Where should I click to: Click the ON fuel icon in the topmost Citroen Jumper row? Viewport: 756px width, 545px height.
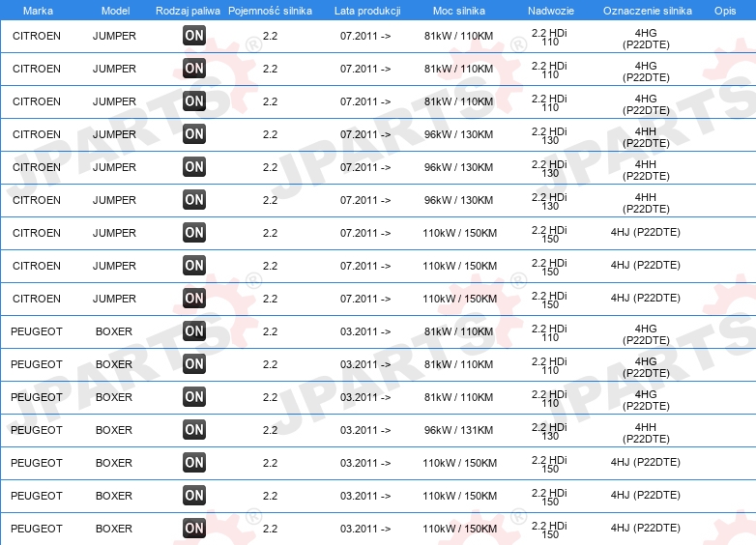(194, 35)
